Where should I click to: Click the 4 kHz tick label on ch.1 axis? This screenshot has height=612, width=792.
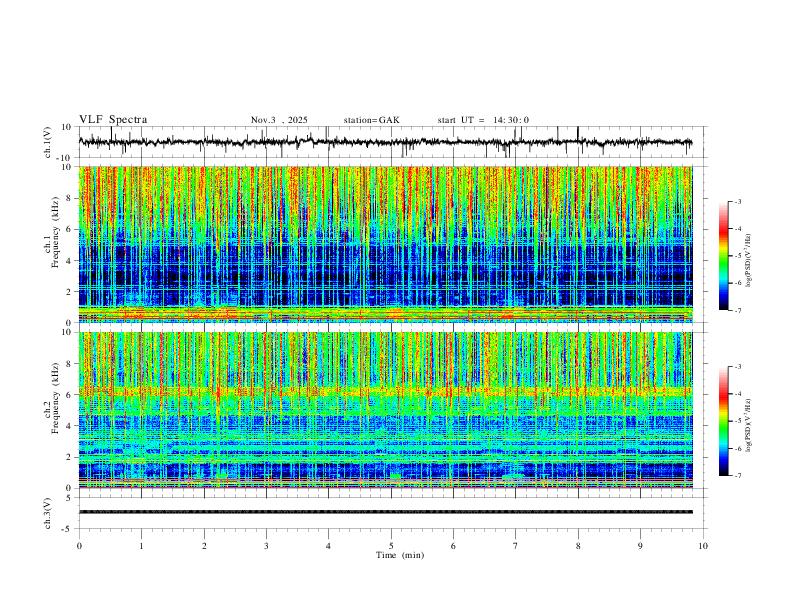(69, 261)
